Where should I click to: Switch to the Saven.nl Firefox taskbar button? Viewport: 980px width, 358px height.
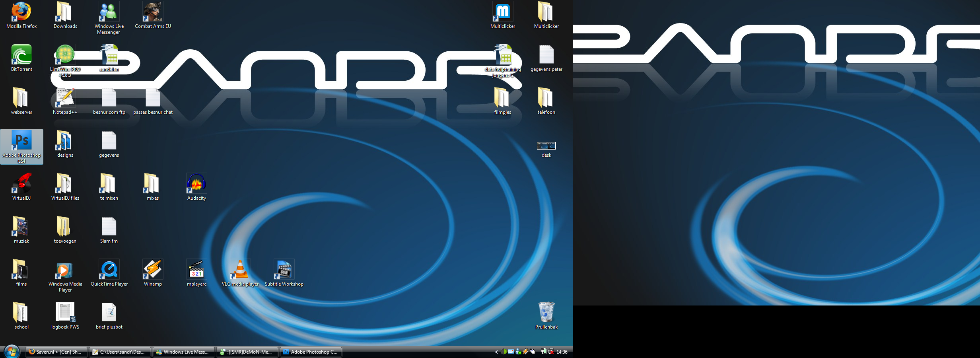click(56, 352)
